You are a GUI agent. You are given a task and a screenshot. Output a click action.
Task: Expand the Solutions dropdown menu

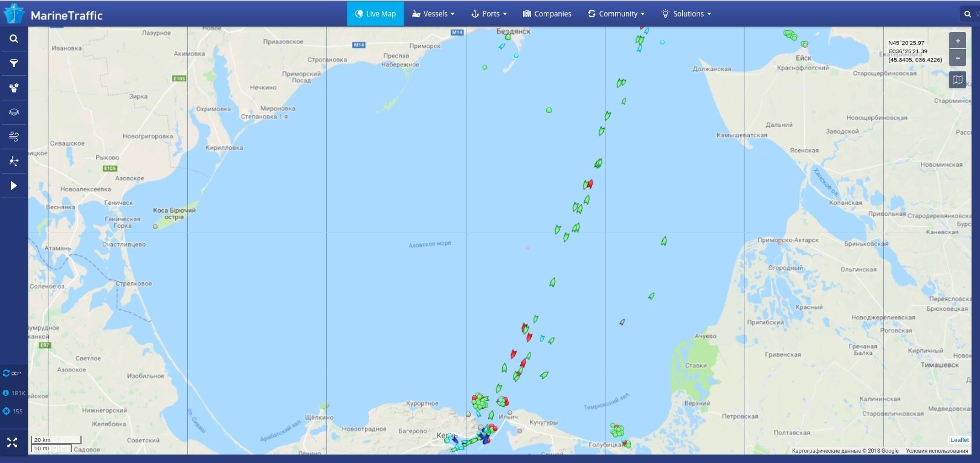[x=686, y=14]
